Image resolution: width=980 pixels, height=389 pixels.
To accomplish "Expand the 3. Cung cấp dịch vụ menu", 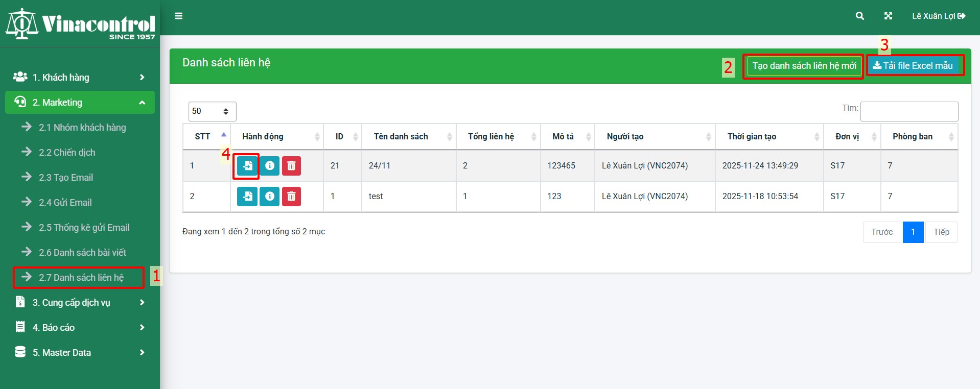I will pyautogui.click(x=80, y=303).
